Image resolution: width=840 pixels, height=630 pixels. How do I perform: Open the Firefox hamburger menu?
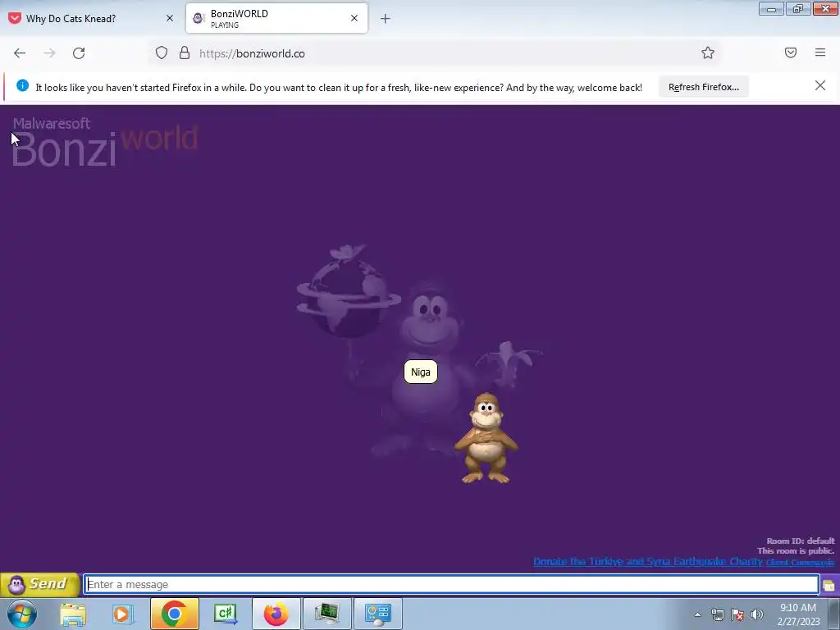[x=820, y=52]
